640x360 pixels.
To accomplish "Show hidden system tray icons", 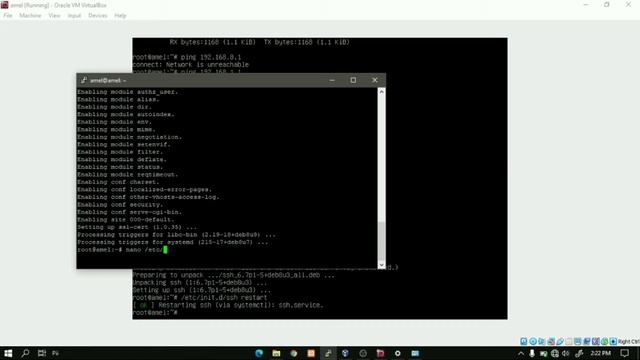I will (520, 353).
